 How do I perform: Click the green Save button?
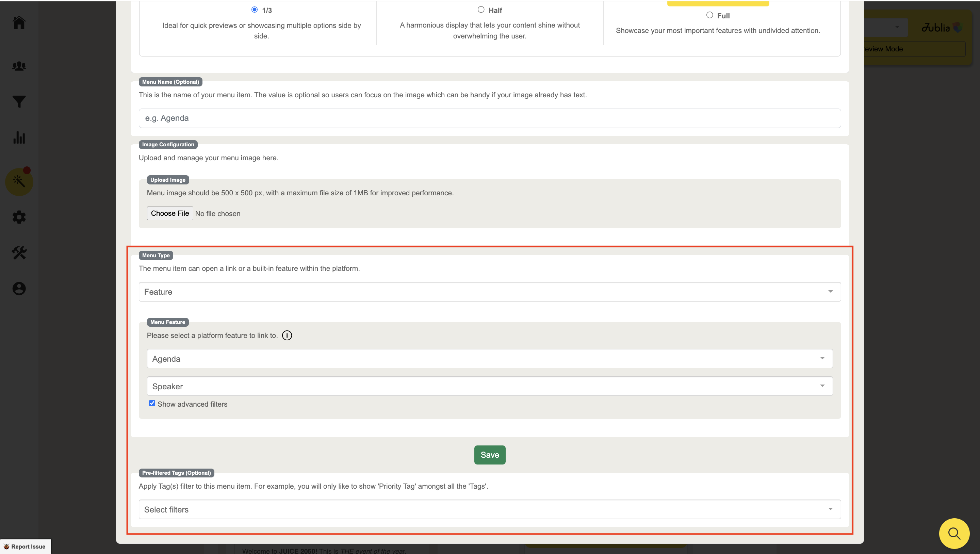(x=490, y=455)
